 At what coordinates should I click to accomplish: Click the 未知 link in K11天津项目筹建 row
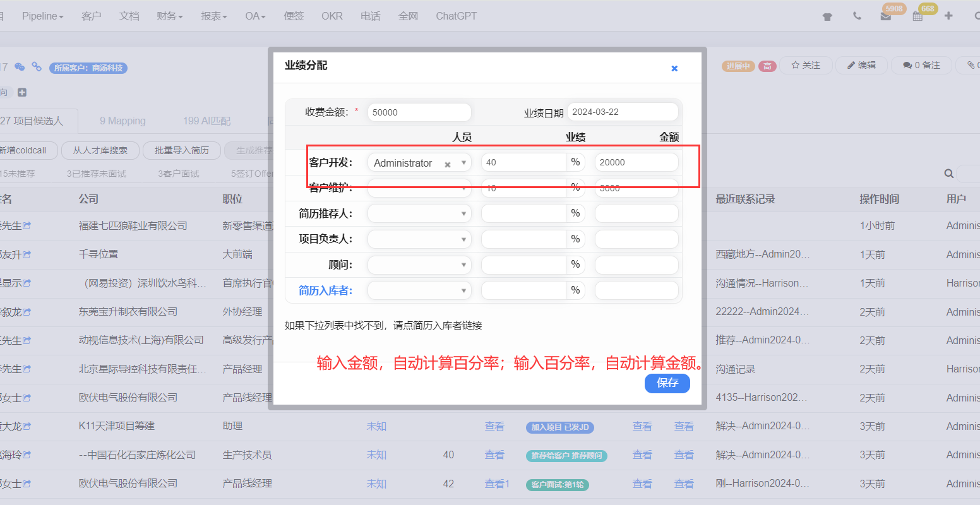(x=376, y=426)
